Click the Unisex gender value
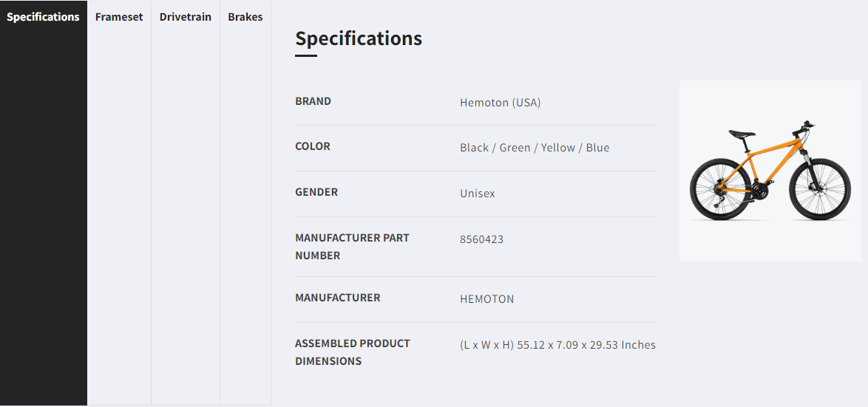Screen dimensions: 868x407 click(477, 194)
